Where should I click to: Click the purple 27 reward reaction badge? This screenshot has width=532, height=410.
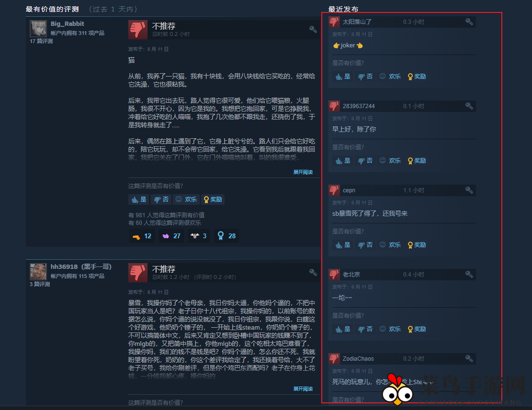coord(171,236)
